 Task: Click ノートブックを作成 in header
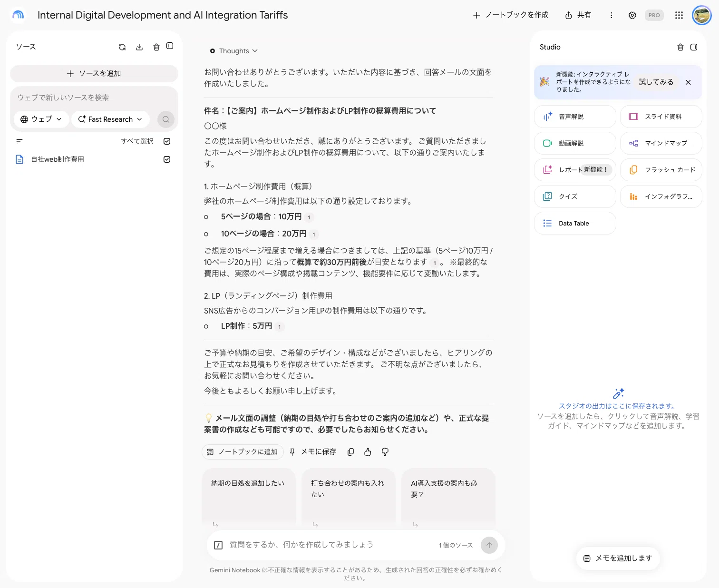pos(511,15)
